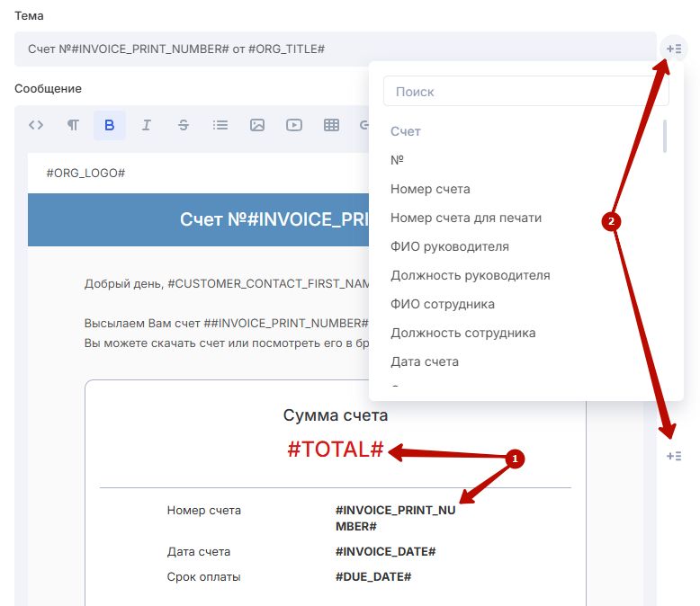This screenshot has height=606, width=700.
Task: Click the paragraph format icon
Action: [x=73, y=125]
